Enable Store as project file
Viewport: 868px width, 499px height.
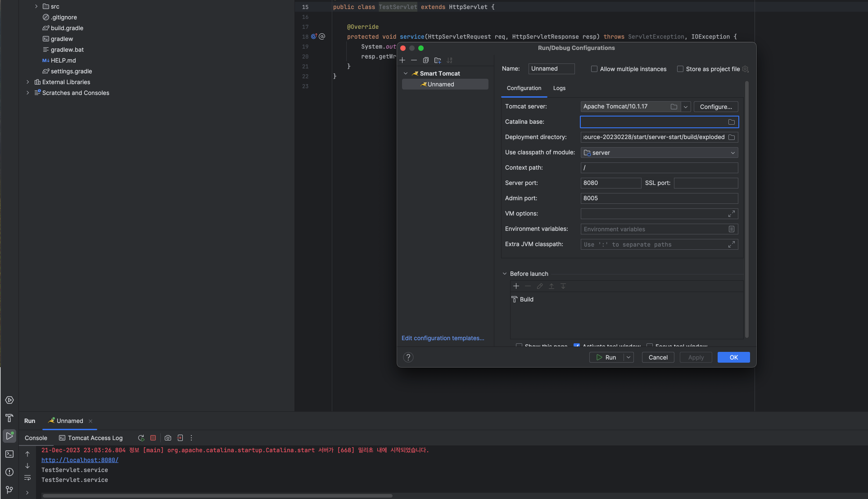(680, 69)
